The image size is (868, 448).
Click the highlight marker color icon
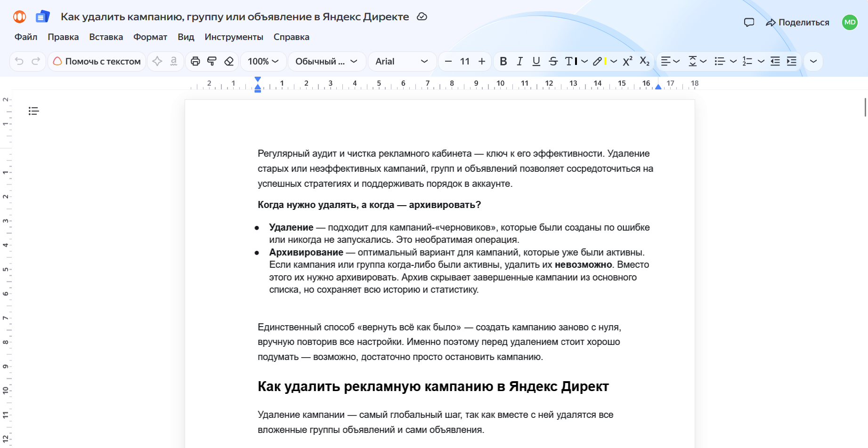pos(599,61)
